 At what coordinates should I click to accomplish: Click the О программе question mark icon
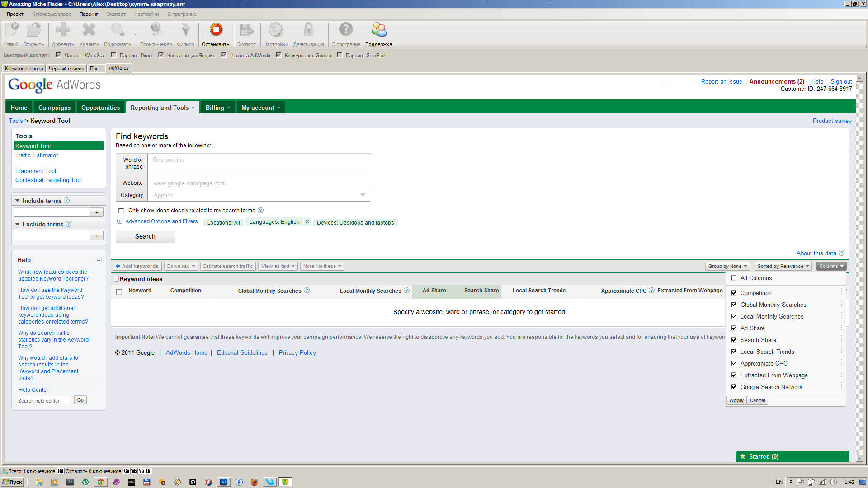[346, 30]
